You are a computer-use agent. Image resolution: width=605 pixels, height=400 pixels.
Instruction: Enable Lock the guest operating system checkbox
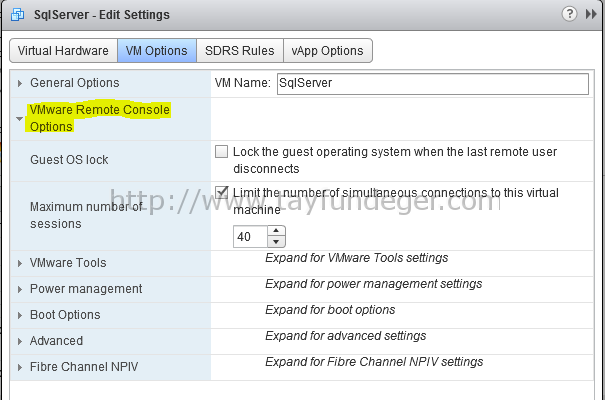pos(221,152)
